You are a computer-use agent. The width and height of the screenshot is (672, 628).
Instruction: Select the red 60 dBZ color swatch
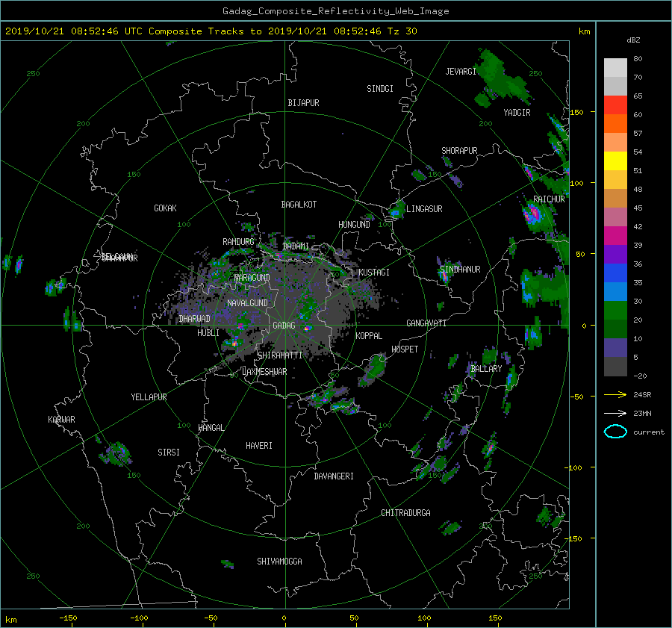click(x=615, y=105)
